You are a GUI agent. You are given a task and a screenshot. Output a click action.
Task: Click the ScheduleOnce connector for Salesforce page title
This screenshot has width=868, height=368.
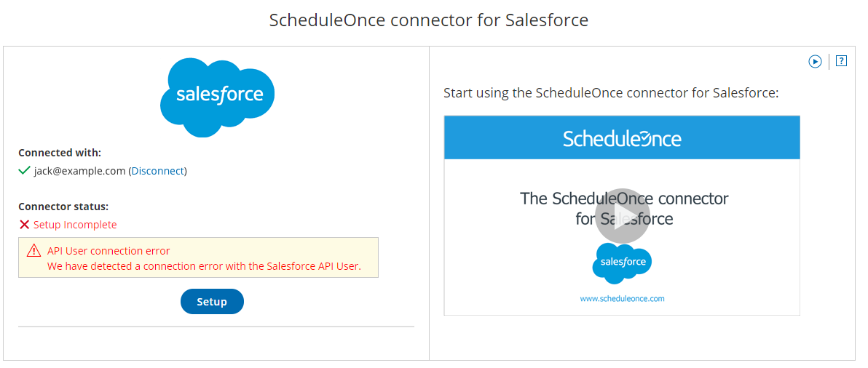(x=429, y=20)
